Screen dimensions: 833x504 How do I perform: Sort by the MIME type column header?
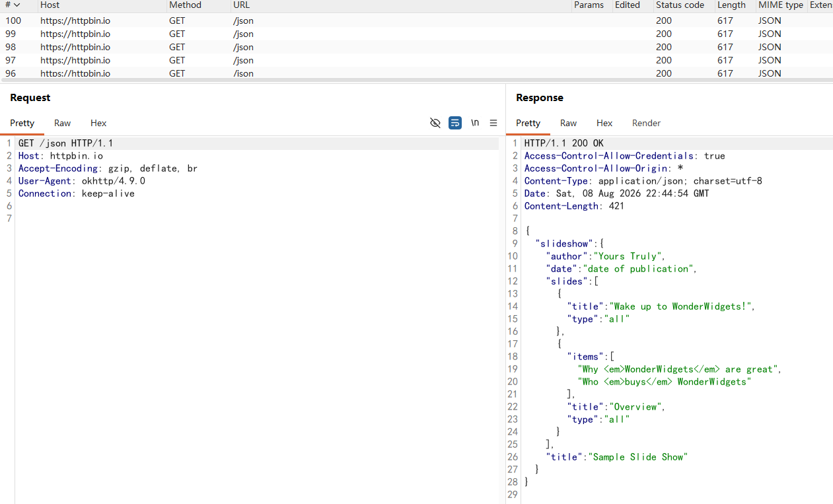[x=781, y=5]
